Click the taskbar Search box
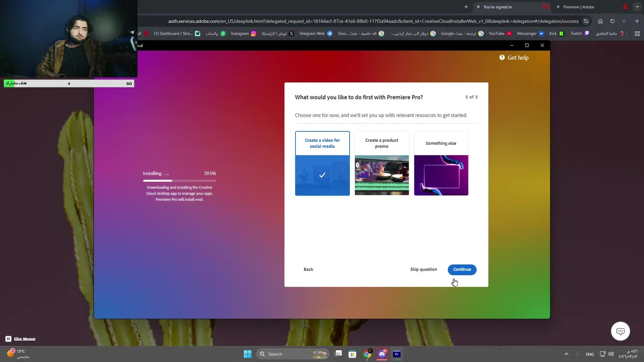 point(293,354)
